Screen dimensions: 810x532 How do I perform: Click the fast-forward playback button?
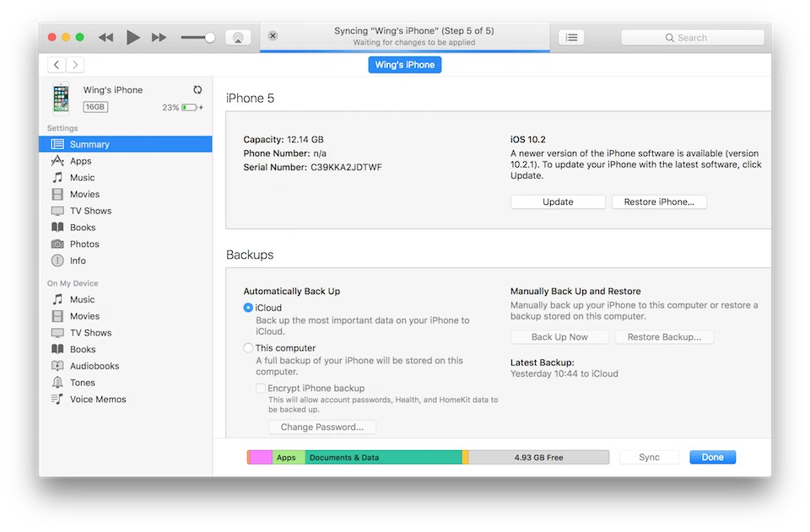pyautogui.click(x=159, y=37)
